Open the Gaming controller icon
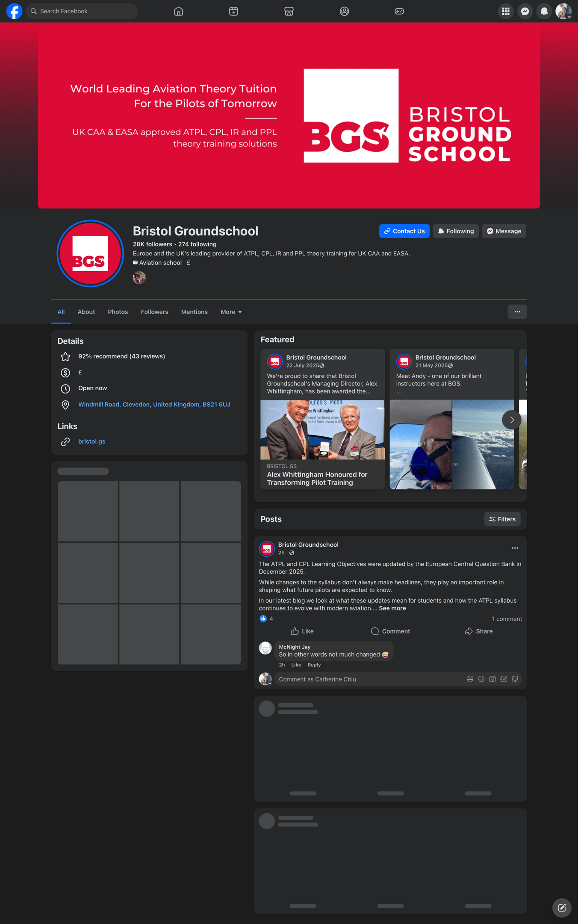578x924 pixels. (x=399, y=11)
